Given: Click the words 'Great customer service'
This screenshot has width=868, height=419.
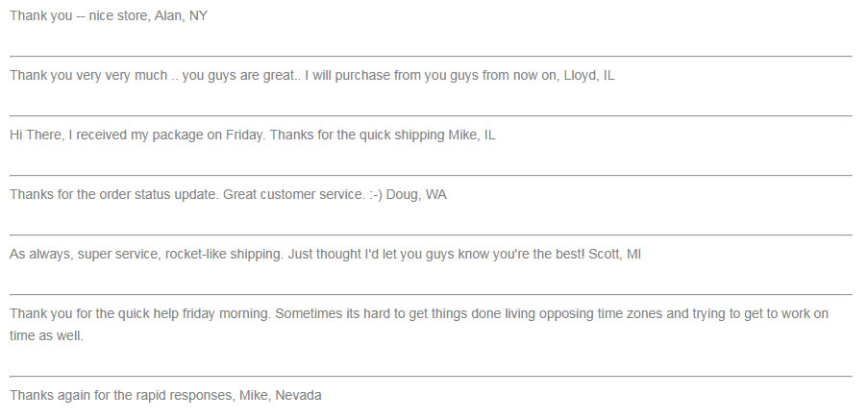Looking at the screenshot, I should click(291, 195).
